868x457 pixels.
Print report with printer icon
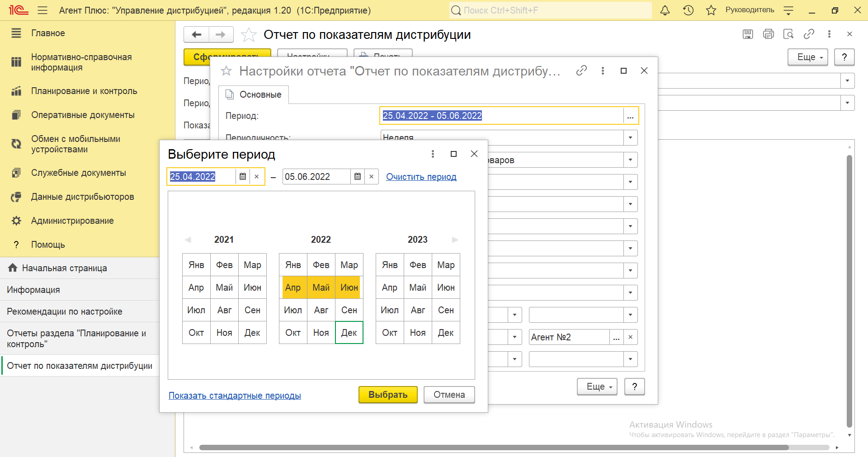[768, 34]
